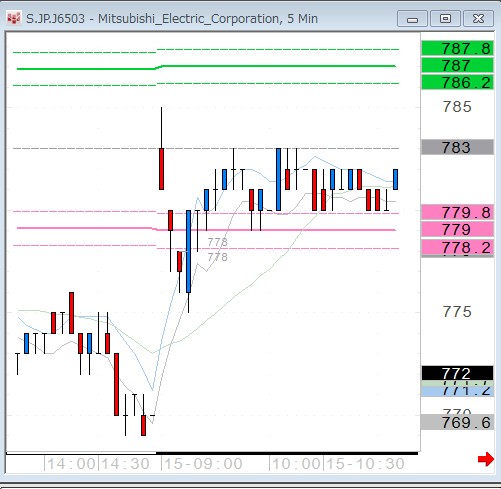Click the 14:30 time axis label
Screen dimensions: 501x489
(x=125, y=464)
